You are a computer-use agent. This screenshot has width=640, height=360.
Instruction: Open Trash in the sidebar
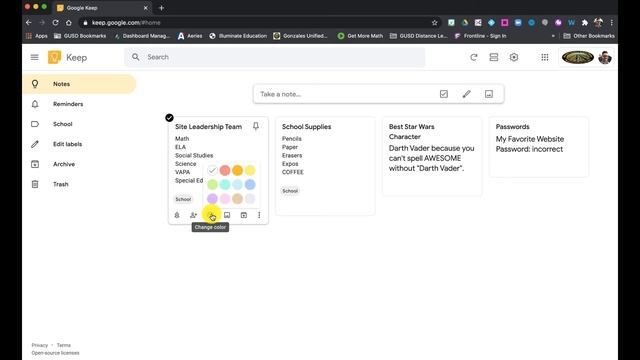click(79, 184)
